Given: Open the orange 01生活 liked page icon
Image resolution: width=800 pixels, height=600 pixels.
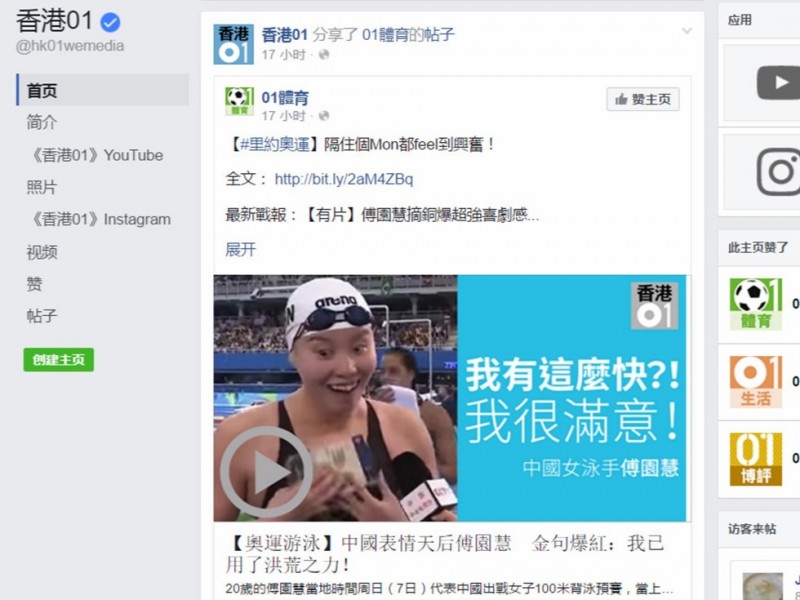Looking at the screenshot, I should 755,382.
